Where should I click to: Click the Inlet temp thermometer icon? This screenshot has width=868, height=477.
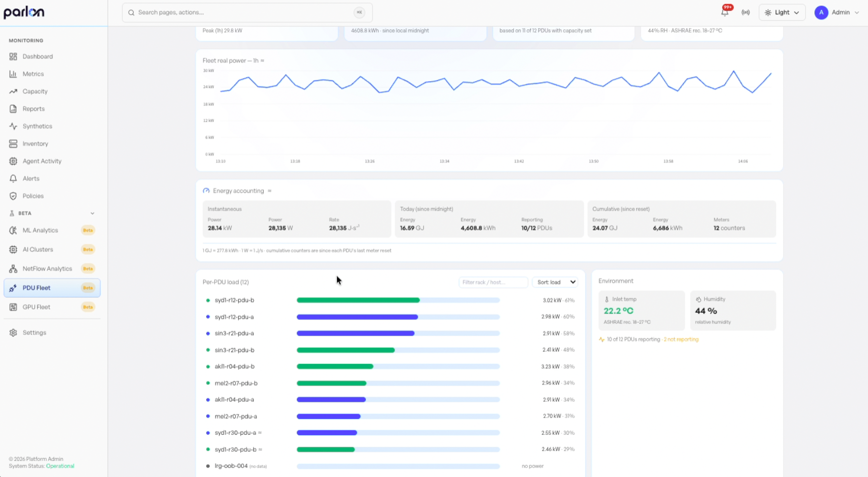click(607, 299)
